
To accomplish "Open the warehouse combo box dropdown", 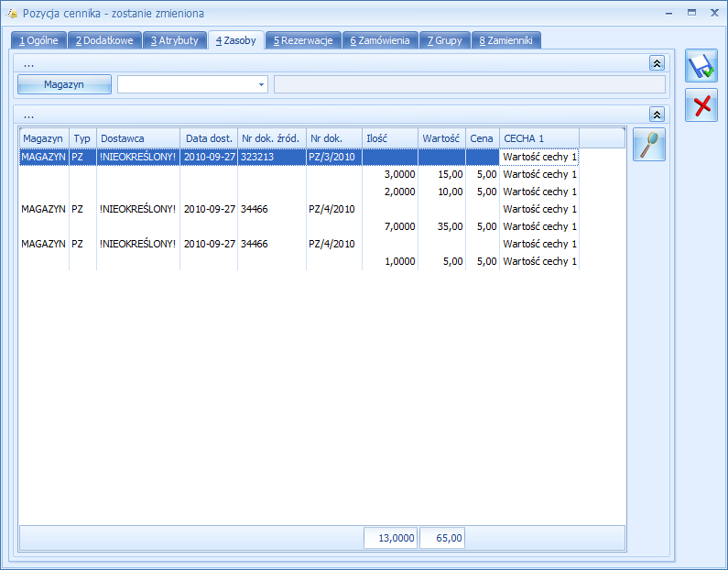I will point(261,84).
